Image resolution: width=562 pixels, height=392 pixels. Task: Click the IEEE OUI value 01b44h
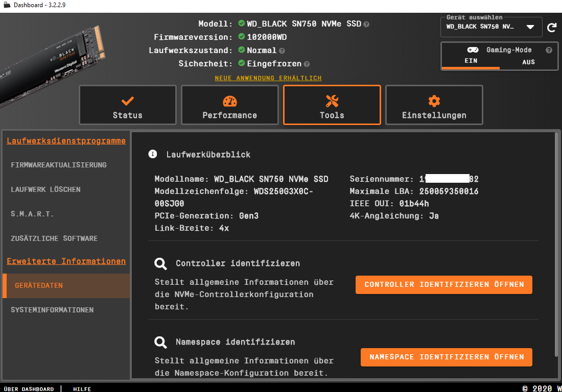coord(414,204)
